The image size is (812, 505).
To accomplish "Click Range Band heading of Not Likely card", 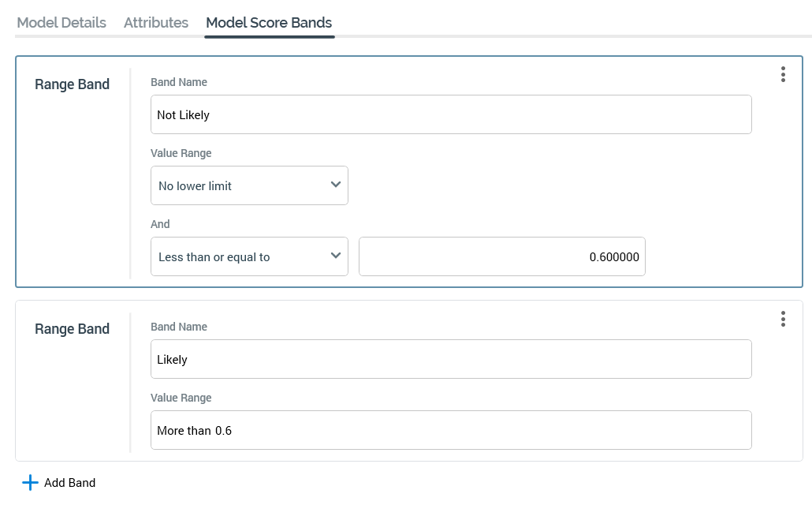I will pyautogui.click(x=72, y=84).
